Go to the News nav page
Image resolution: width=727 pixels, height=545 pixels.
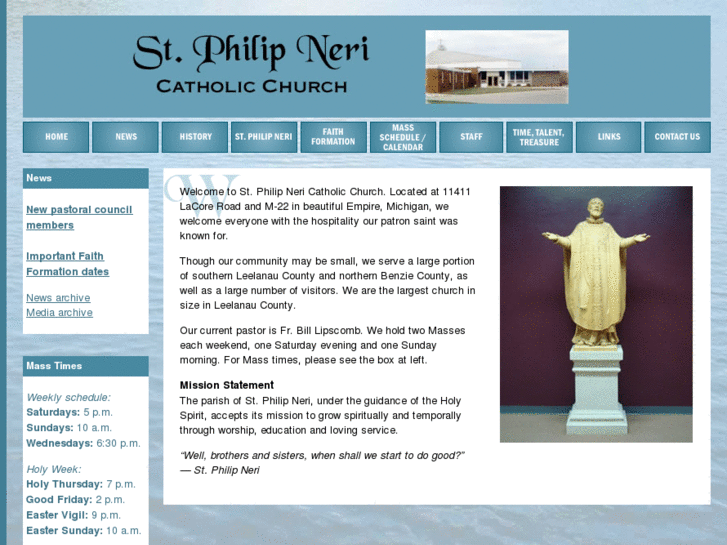[x=125, y=137]
